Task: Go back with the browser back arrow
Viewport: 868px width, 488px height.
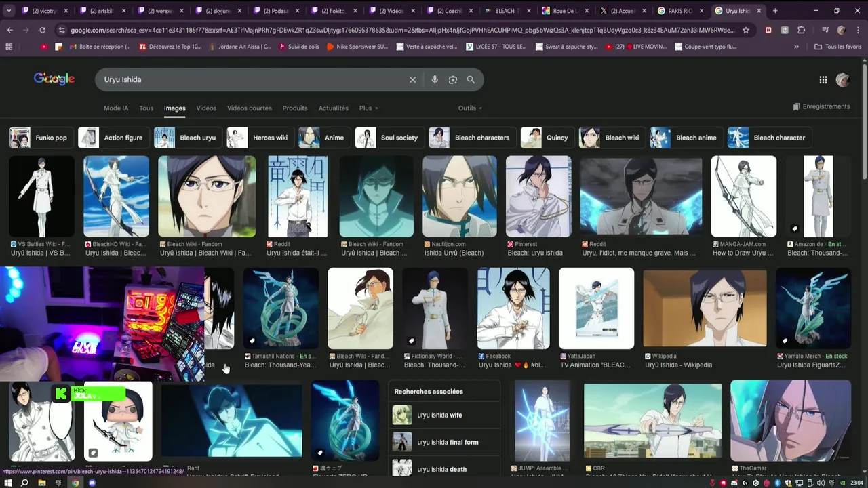Action: (9, 30)
